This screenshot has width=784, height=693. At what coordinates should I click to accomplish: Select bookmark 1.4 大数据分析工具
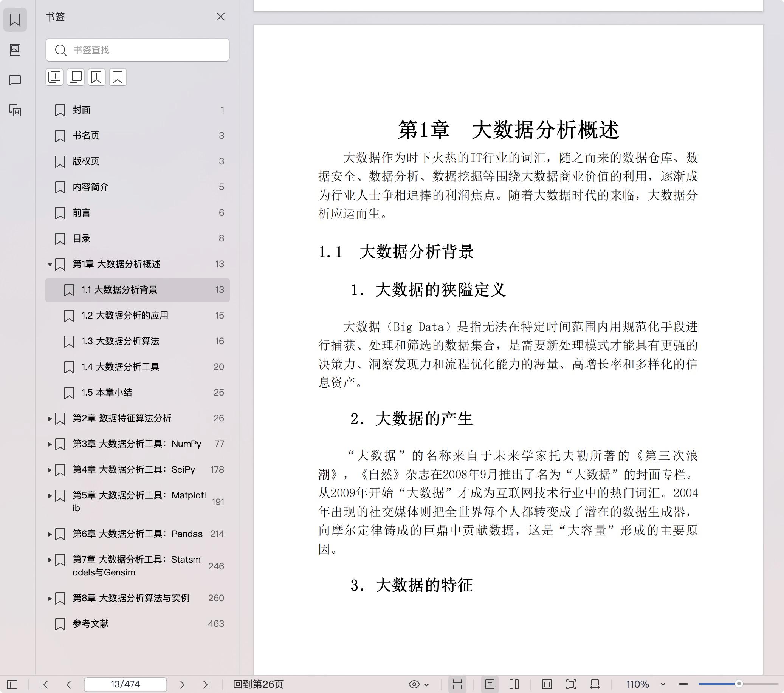point(137,367)
